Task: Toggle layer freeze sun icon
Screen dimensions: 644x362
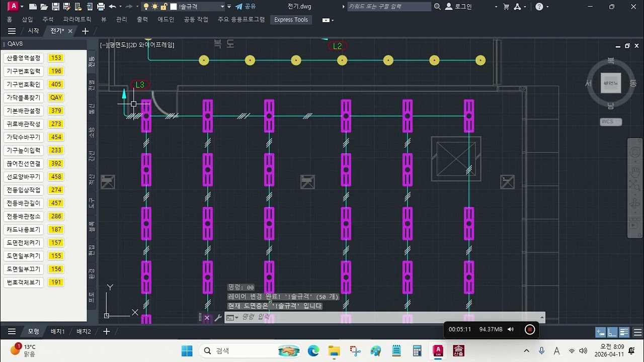Action: tap(155, 7)
